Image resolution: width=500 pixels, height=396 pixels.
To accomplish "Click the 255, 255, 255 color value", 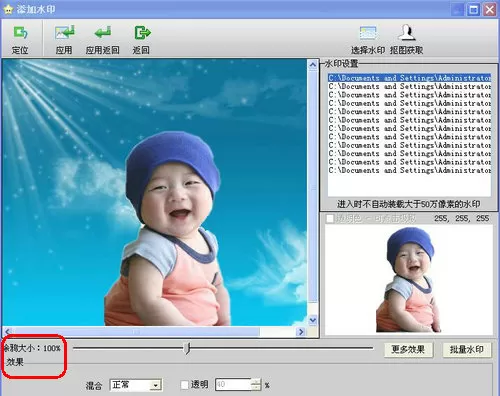I will pos(462,219).
